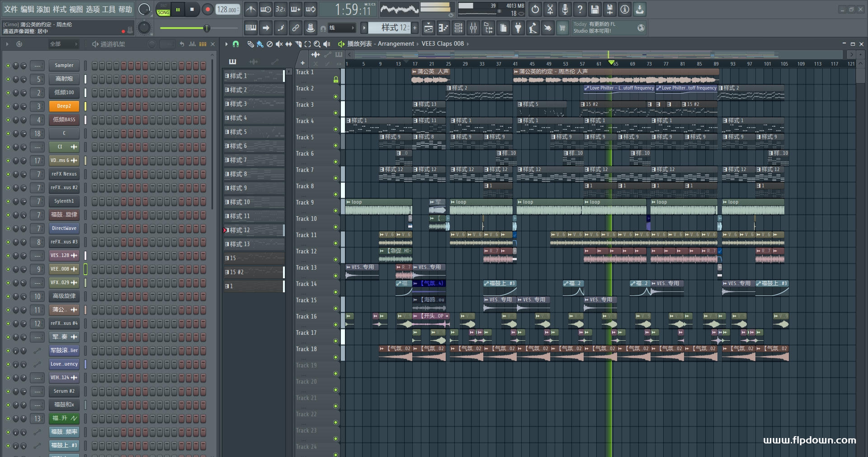Screen dimensions: 868x457
Task: Click the record button in transport
Action: 208,9
